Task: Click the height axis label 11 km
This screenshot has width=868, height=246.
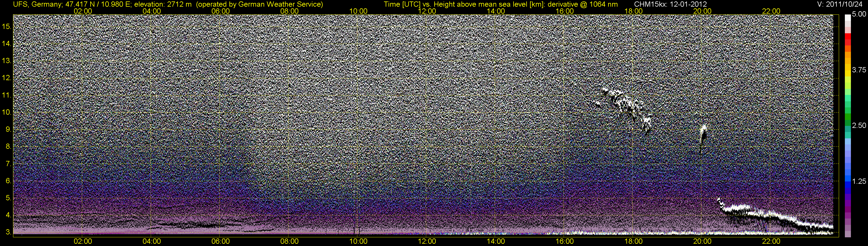Action: click(7, 95)
